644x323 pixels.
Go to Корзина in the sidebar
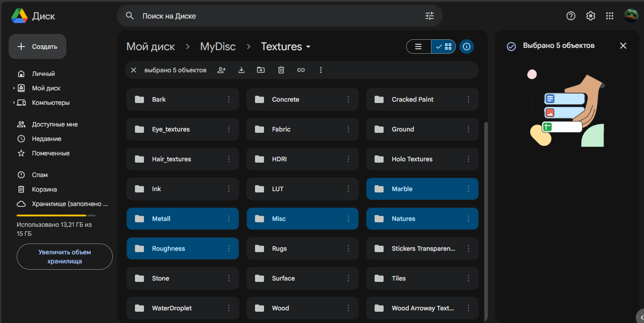[x=44, y=189]
